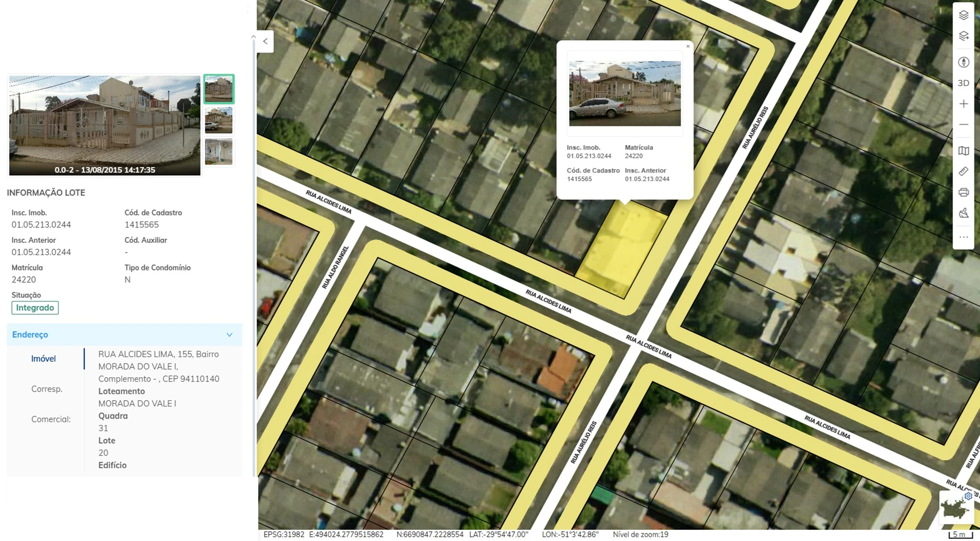
Task: Open the overview minimap in corner
Action: (955, 507)
